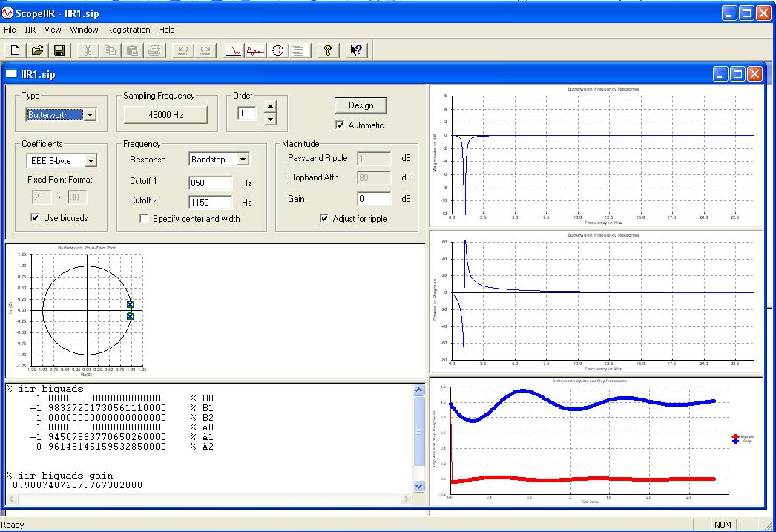Show the coefficients text view

point(299,50)
